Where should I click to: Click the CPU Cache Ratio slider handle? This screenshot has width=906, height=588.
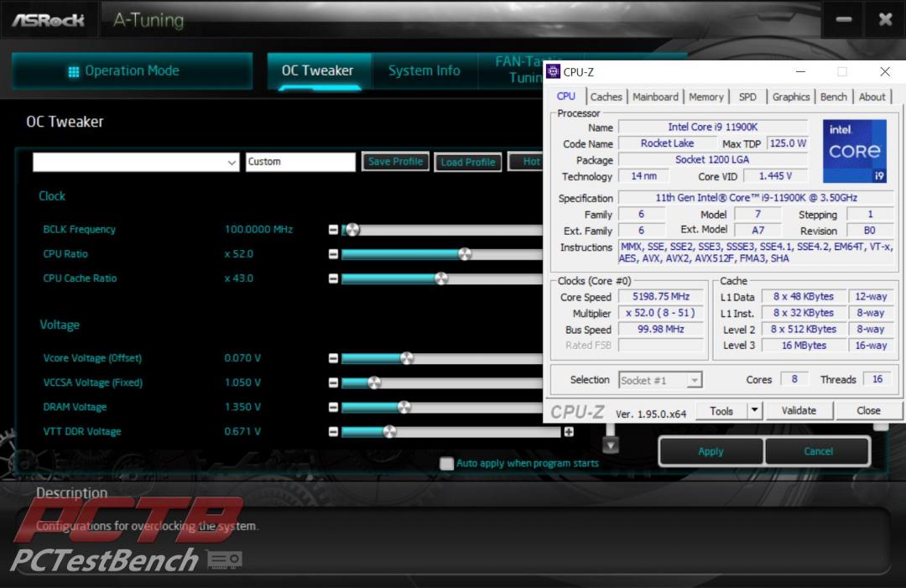pyautogui.click(x=441, y=278)
